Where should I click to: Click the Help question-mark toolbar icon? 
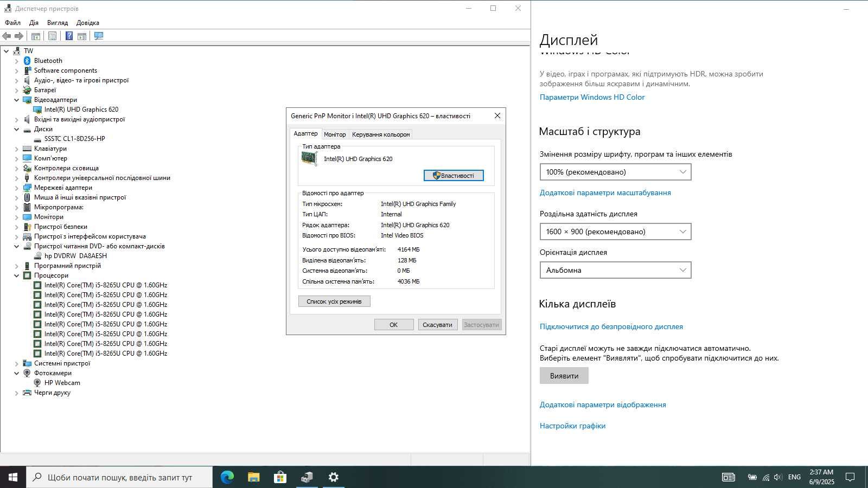click(x=69, y=36)
